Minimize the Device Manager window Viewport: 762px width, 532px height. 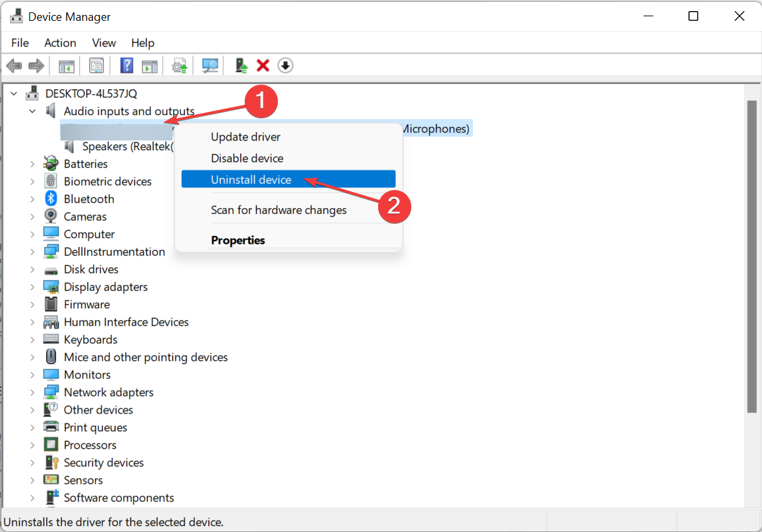pos(648,16)
